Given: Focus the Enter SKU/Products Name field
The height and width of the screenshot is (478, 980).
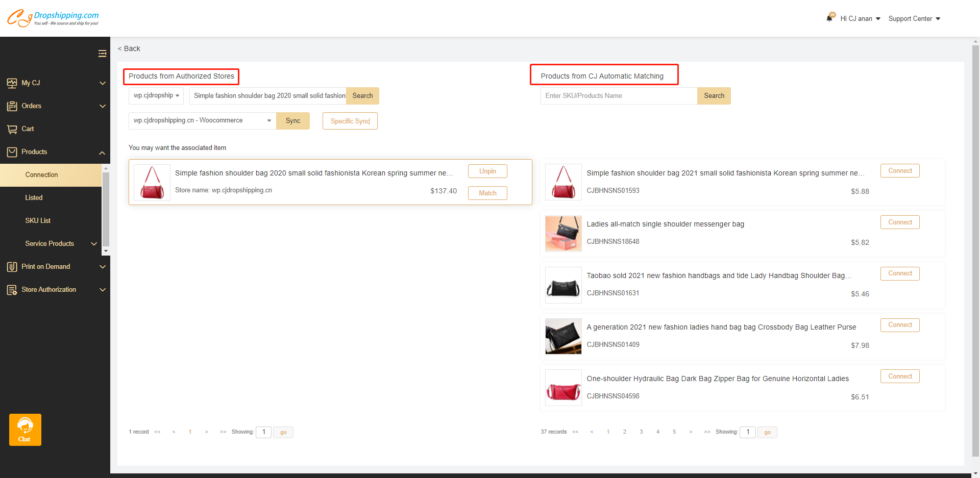Looking at the screenshot, I should point(618,96).
